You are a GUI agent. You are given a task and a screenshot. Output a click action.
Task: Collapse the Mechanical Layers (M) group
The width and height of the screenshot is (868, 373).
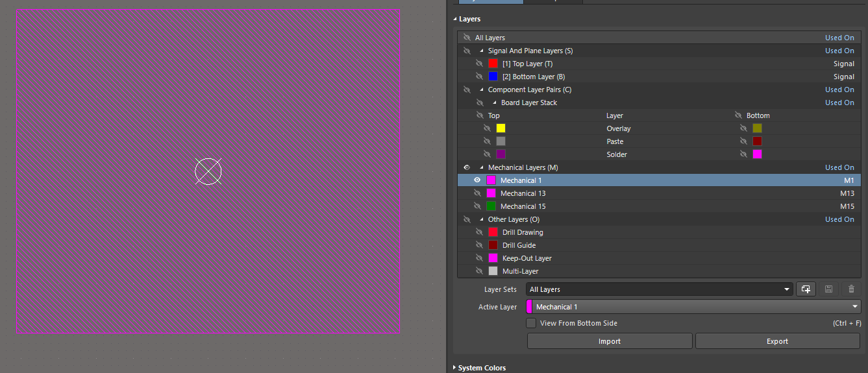[x=482, y=167]
